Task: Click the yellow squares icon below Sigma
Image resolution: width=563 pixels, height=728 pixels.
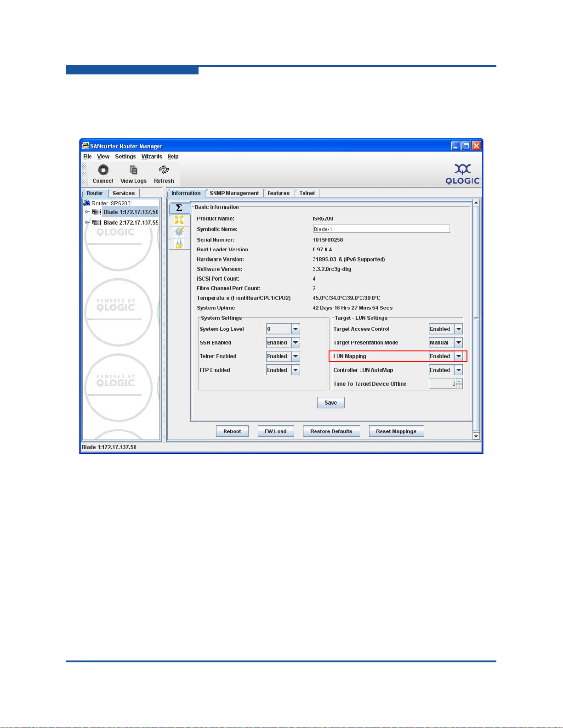Action: click(179, 220)
